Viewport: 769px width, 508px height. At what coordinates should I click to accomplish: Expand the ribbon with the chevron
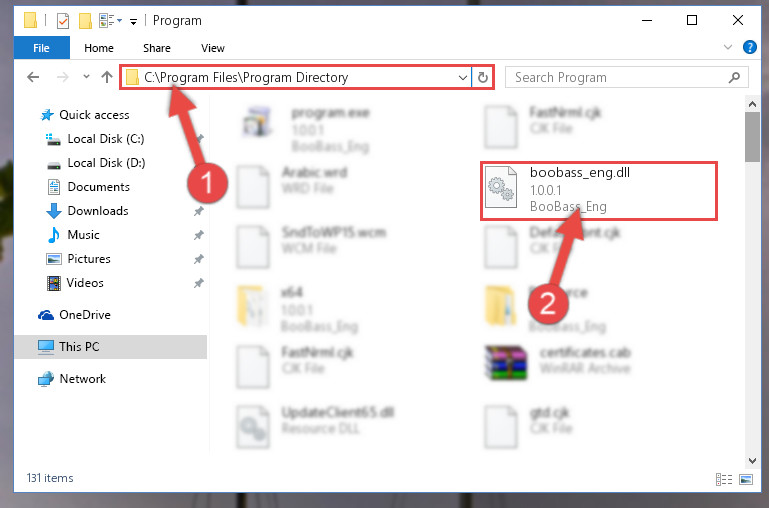(728, 48)
